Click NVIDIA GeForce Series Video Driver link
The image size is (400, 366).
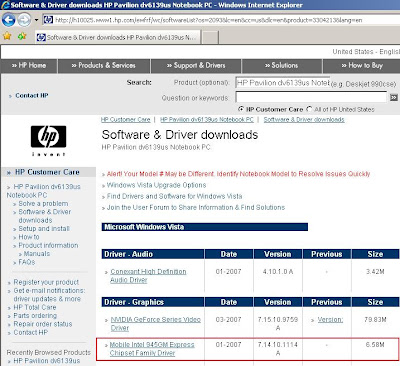tap(155, 324)
